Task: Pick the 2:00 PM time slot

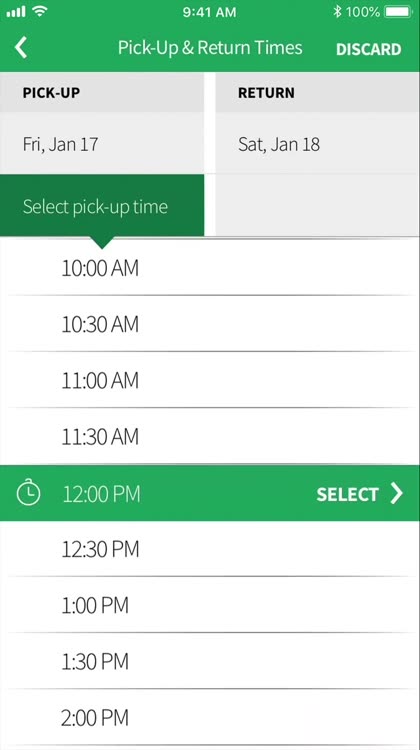Action: (210, 717)
